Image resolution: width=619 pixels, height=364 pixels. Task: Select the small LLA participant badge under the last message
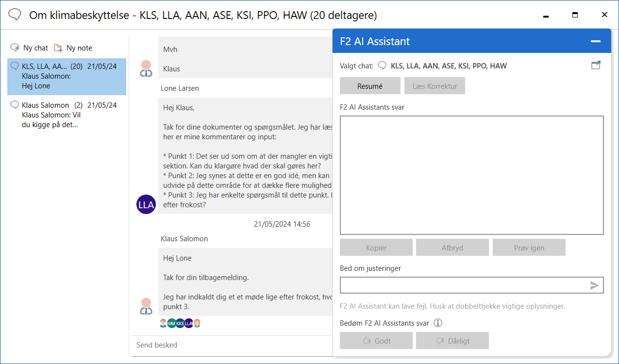[188, 323]
